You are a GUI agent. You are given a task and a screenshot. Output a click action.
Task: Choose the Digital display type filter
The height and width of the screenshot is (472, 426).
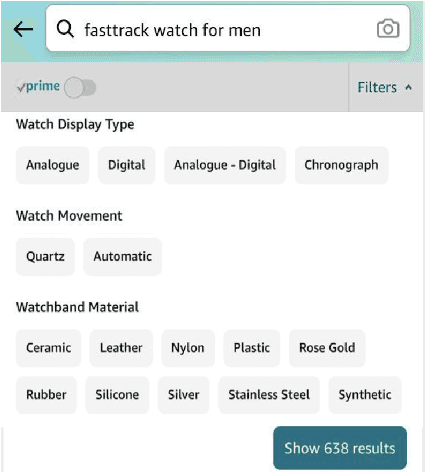click(127, 165)
